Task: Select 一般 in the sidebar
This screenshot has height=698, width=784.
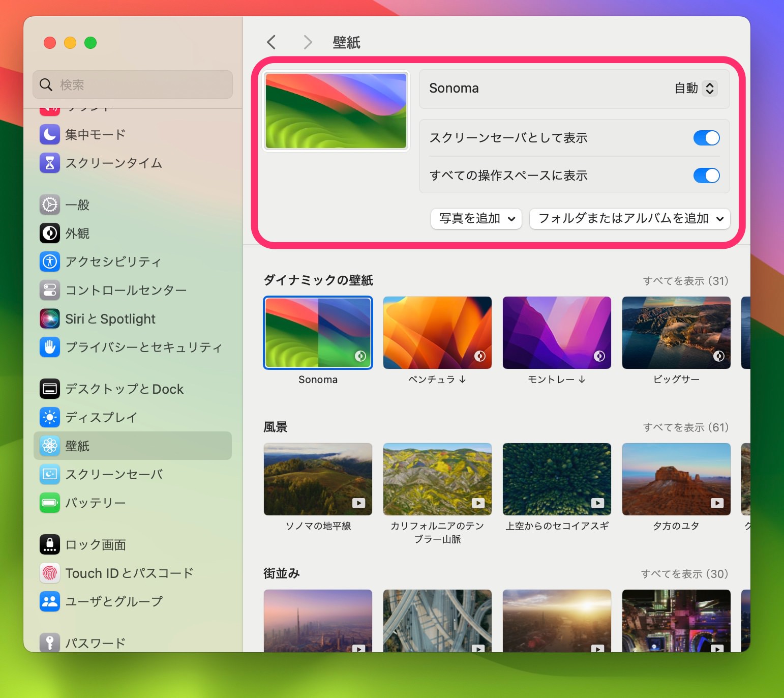Action: coord(133,205)
